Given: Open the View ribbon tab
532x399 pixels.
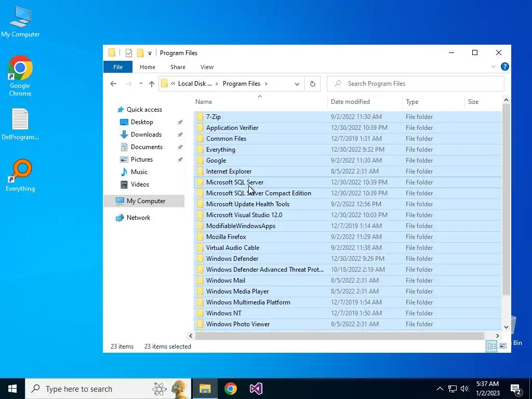Looking at the screenshot, I should click(x=207, y=67).
